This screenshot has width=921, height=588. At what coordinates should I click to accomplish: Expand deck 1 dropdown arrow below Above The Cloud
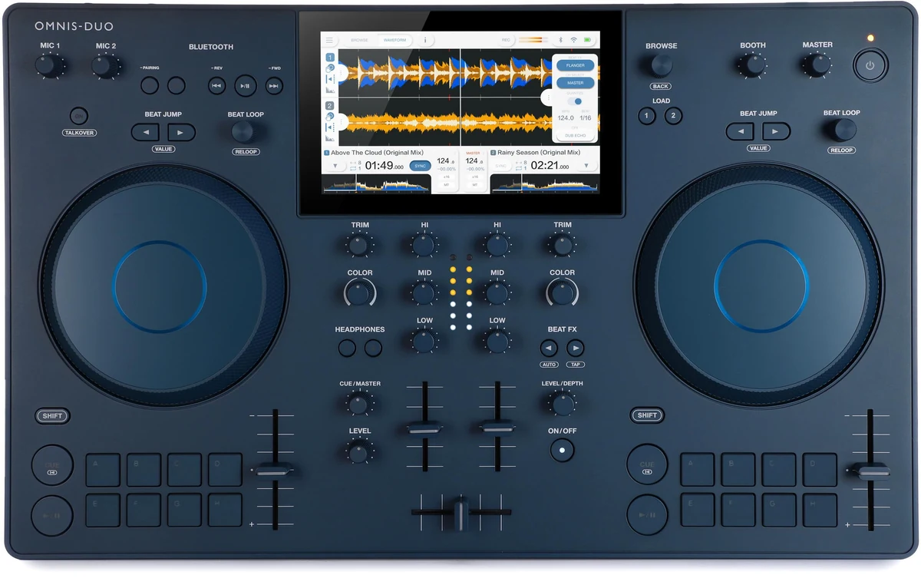(x=335, y=165)
